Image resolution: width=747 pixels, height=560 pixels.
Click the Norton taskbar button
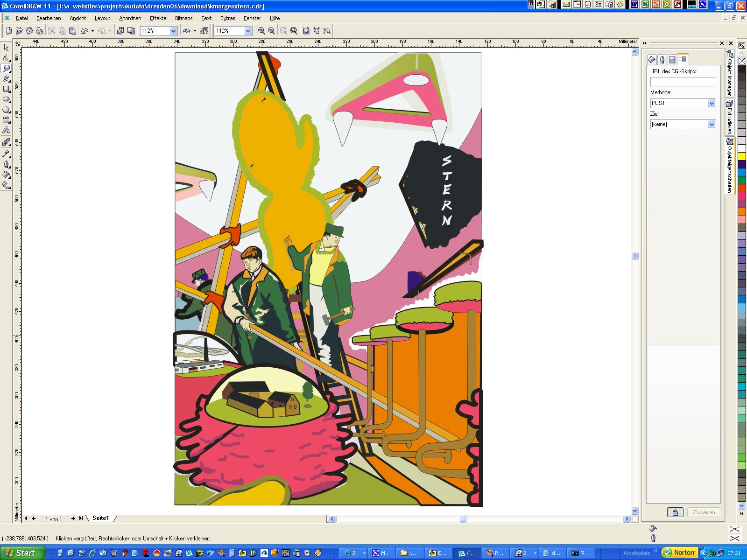(680, 553)
